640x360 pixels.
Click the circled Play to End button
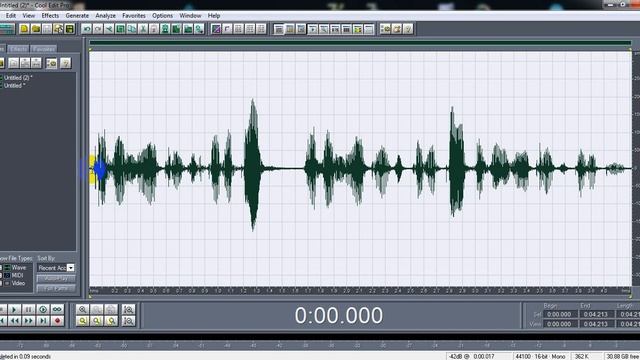pos(43,309)
